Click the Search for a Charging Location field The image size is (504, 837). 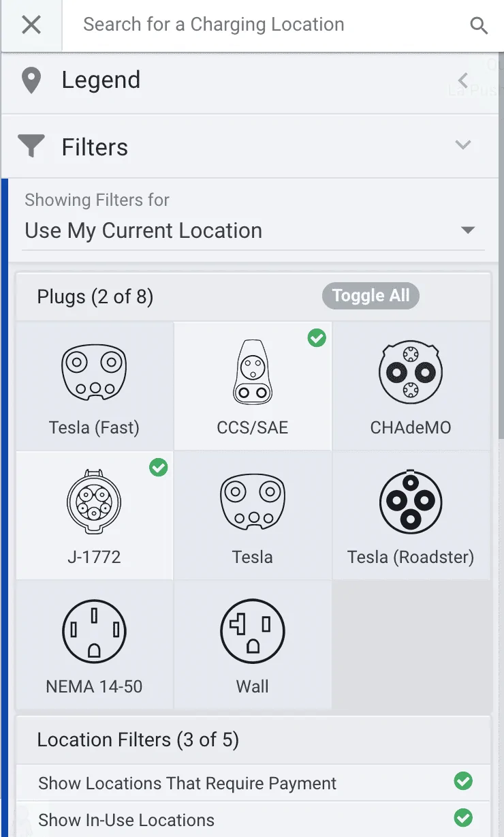(x=259, y=26)
